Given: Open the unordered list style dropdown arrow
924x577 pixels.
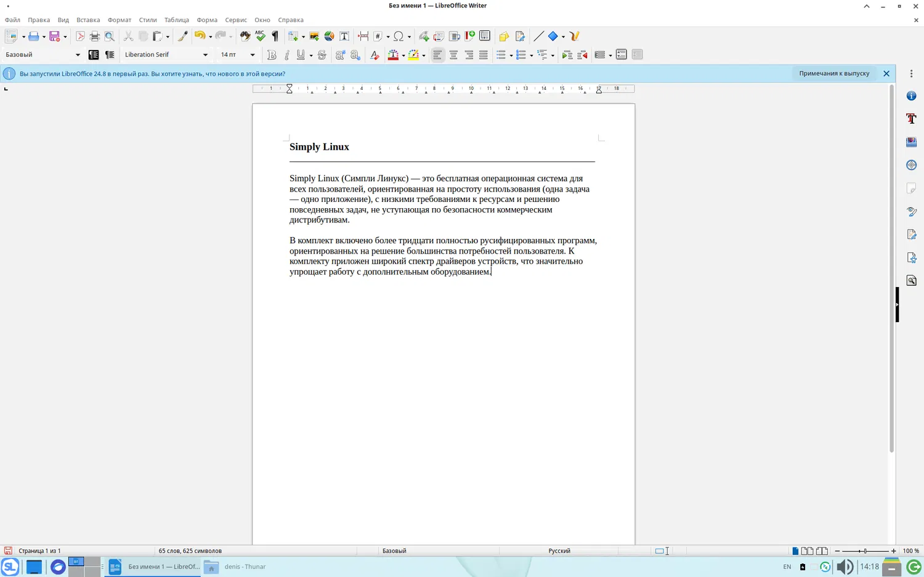Looking at the screenshot, I should coord(511,55).
